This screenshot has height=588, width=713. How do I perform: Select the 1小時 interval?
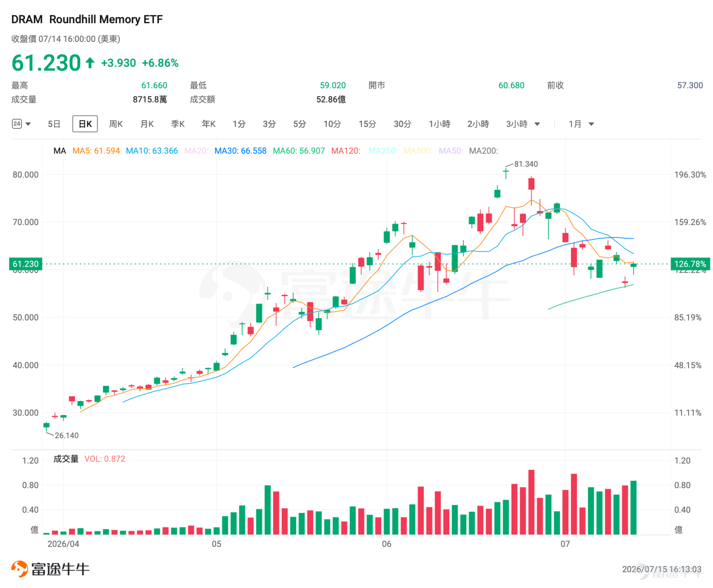pyautogui.click(x=439, y=124)
